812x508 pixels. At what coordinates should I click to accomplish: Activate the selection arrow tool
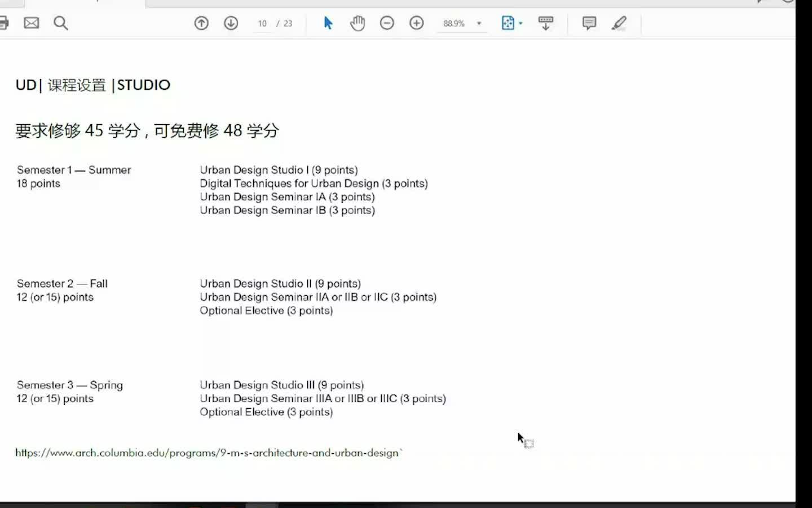click(327, 23)
